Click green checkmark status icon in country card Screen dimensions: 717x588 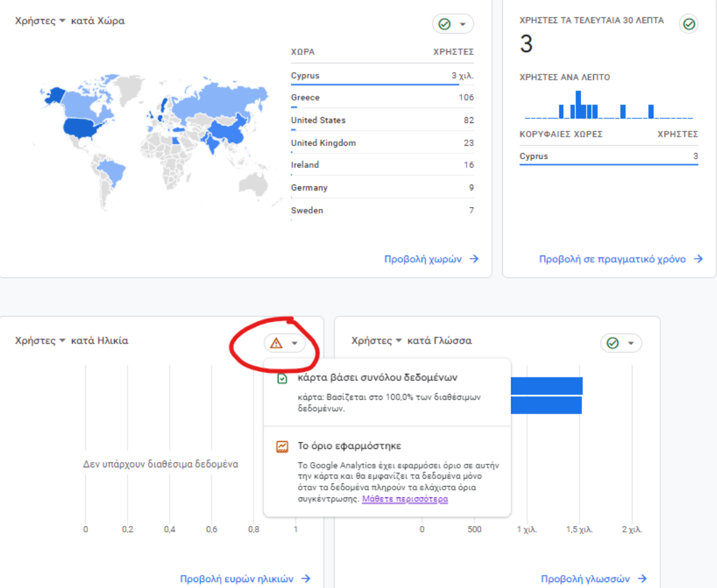pyautogui.click(x=445, y=24)
